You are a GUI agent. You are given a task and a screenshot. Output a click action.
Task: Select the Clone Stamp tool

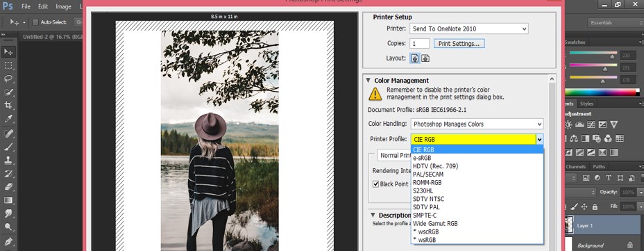(x=8, y=160)
